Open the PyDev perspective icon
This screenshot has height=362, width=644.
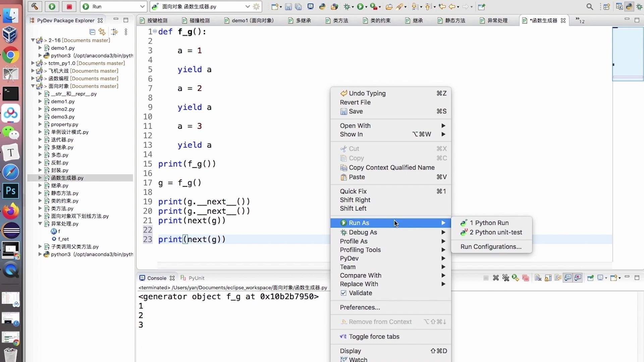[x=629, y=7]
